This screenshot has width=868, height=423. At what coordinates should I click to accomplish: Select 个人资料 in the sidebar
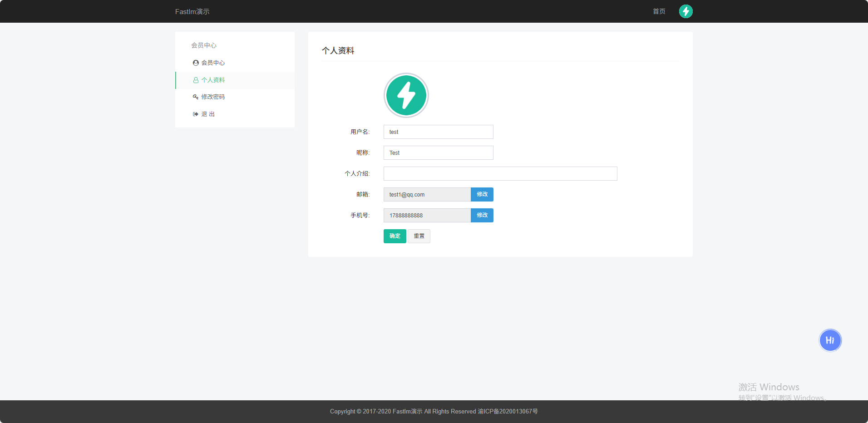point(213,80)
